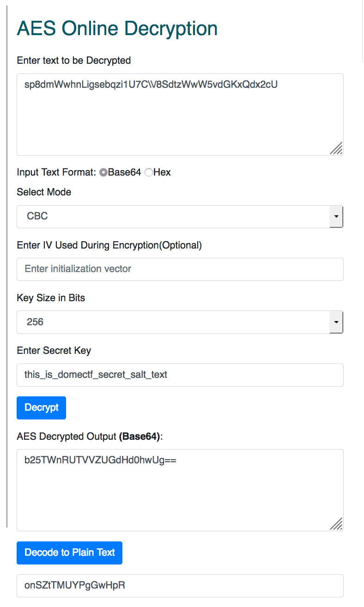The height and width of the screenshot is (607, 364).
Task: Click the Decode to Plain Text button
Action: click(x=69, y=552)
